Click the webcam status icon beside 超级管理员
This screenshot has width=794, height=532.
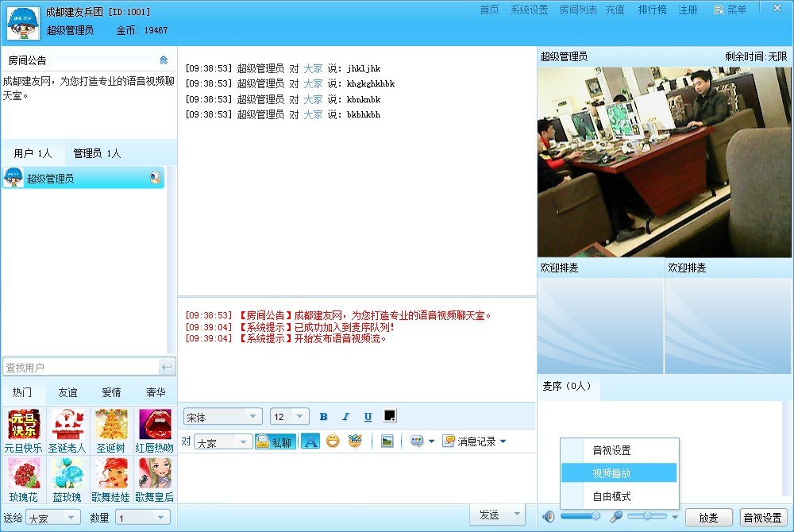point(155,178)
